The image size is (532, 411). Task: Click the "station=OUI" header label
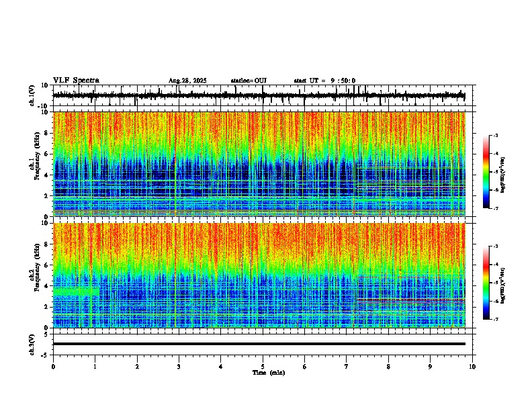pos(249,81)
